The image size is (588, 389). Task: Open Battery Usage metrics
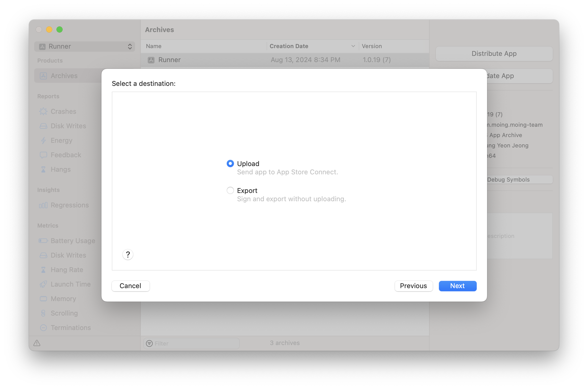pyautogui.click(x=73, y=241)
